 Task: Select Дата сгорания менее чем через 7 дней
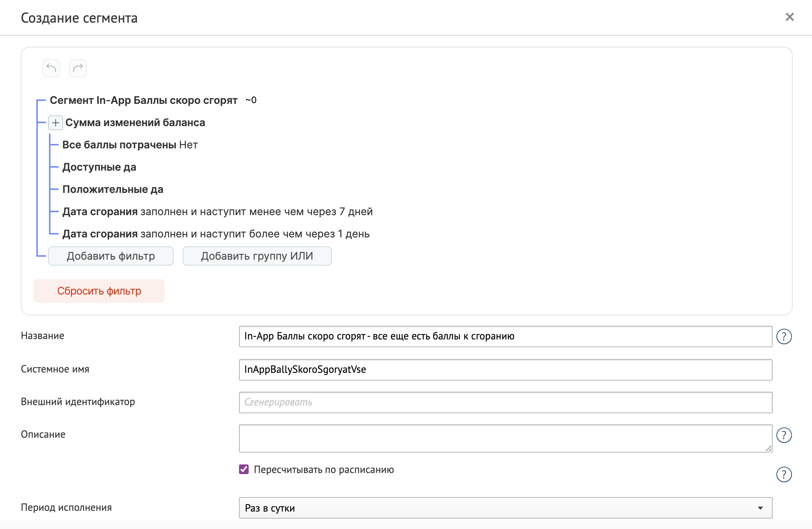[217, 211]
